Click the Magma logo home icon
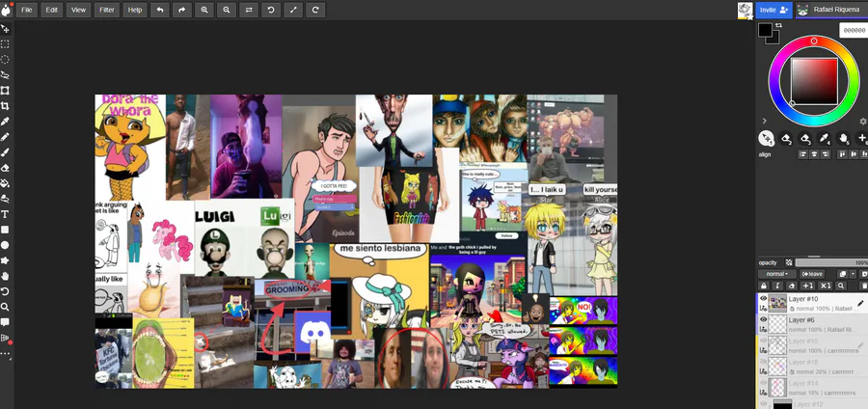Viewport: 868px width, 409px height. coord(6,10)
